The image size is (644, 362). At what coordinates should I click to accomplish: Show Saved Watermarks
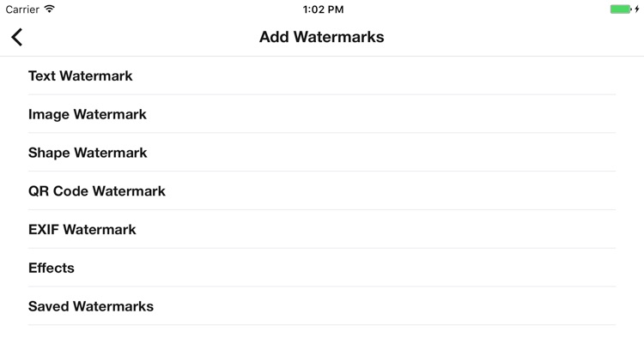pyautogui.click(x=91, y=306)
